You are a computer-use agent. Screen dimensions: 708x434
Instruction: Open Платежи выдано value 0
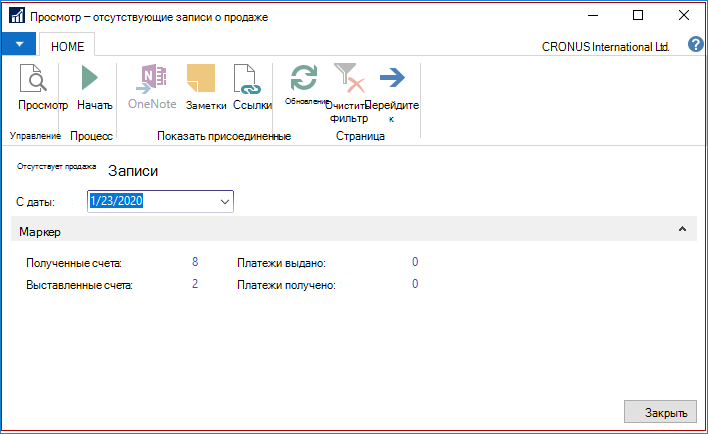point(415,262)
